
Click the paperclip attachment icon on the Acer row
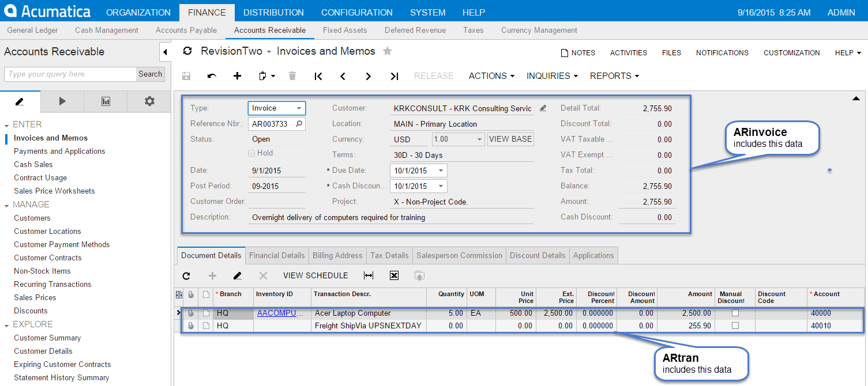191,313
